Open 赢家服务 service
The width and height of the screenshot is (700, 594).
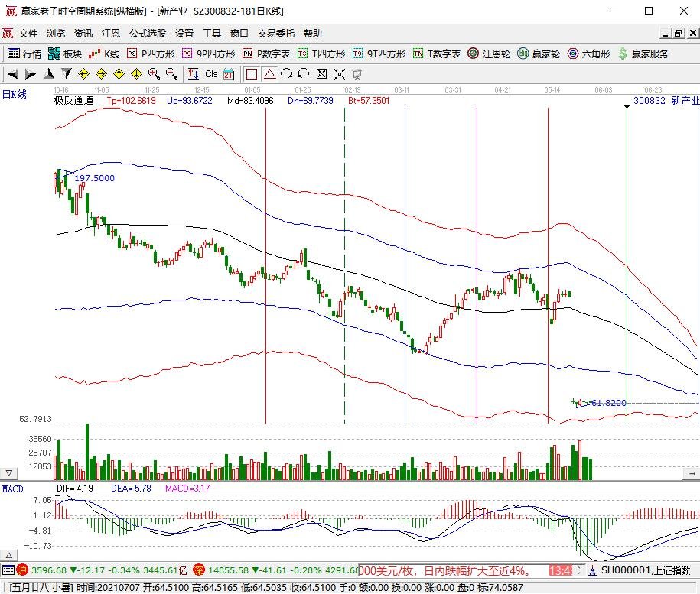pos(643,54)
